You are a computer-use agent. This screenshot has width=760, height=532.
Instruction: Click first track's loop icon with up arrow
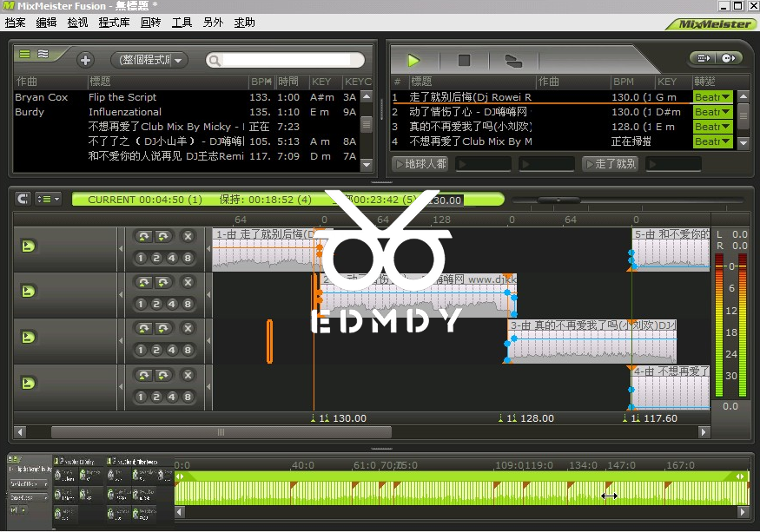(x=143, y=236)
